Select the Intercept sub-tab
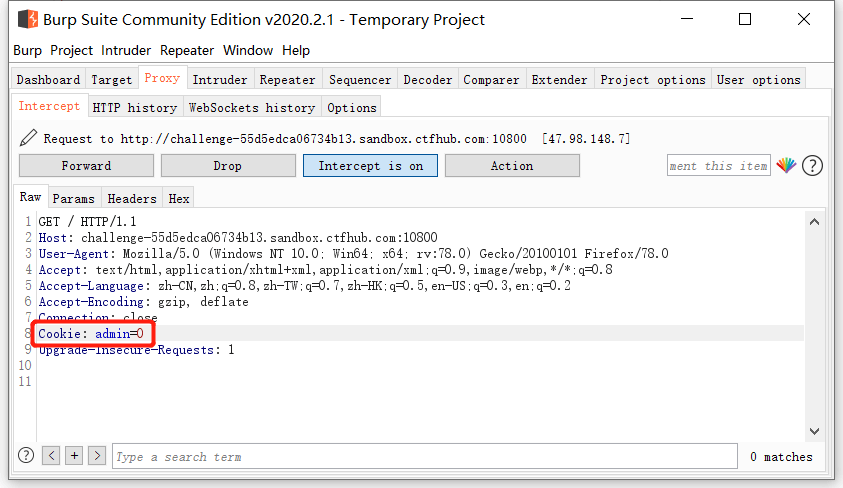 [49, 106]
